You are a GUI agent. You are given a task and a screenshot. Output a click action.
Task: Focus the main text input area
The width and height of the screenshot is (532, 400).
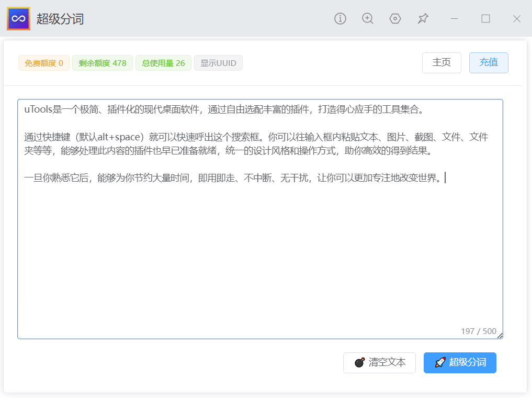click(260, 219)
